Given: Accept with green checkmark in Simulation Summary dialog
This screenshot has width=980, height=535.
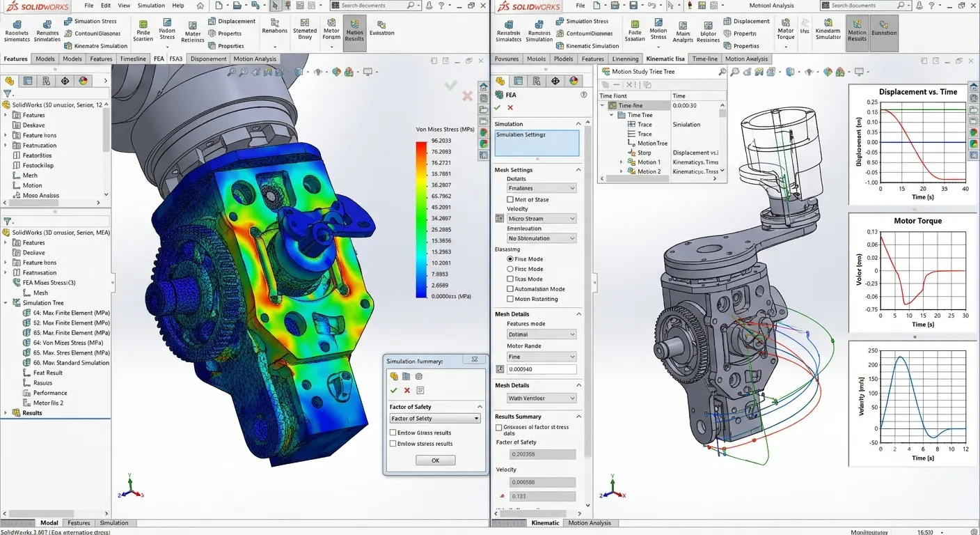Looking at the screenshot, I should pyautogui.click(x=394, y=390).
